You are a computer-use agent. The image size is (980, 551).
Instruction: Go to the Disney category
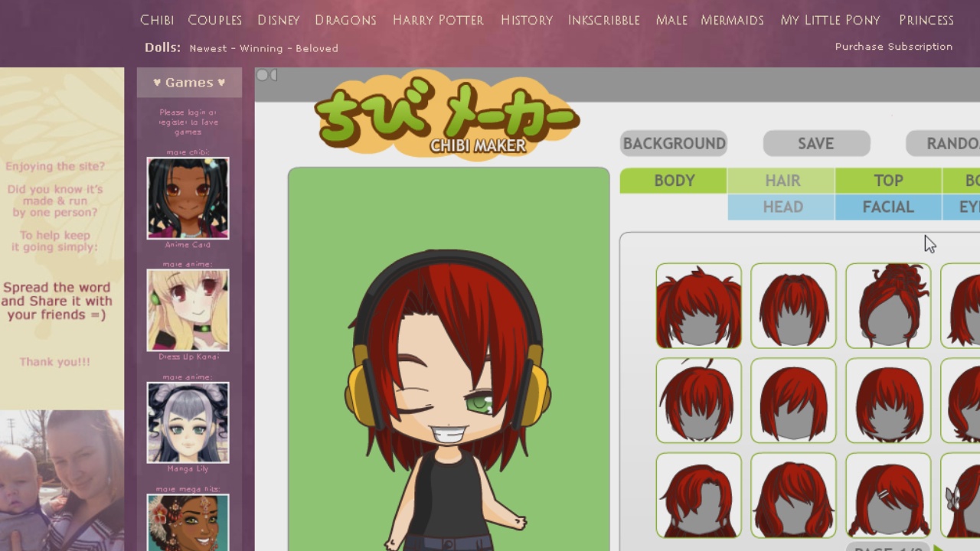[x=279, y=20]
